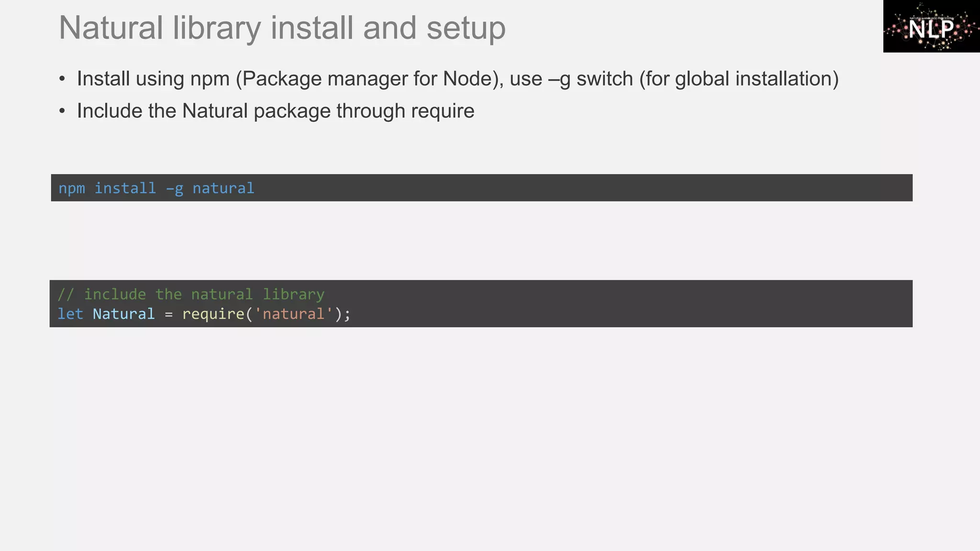Click the green comment line in code
This screenshot has width=980, height=551.
point(191,294)
